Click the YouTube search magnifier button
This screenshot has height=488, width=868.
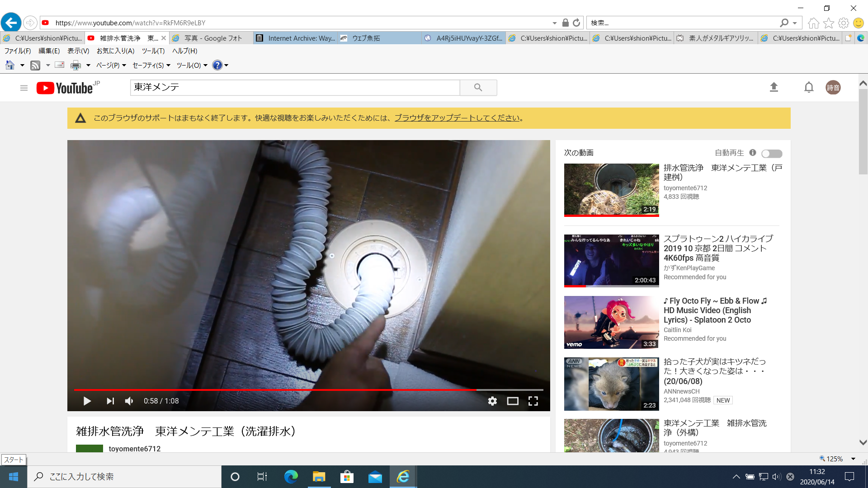tap(478, 87)
